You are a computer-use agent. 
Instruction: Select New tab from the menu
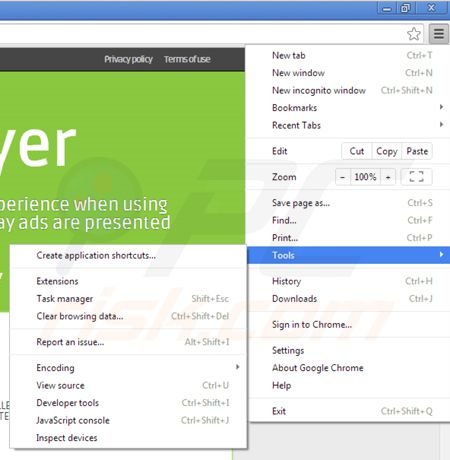[348, 55]
